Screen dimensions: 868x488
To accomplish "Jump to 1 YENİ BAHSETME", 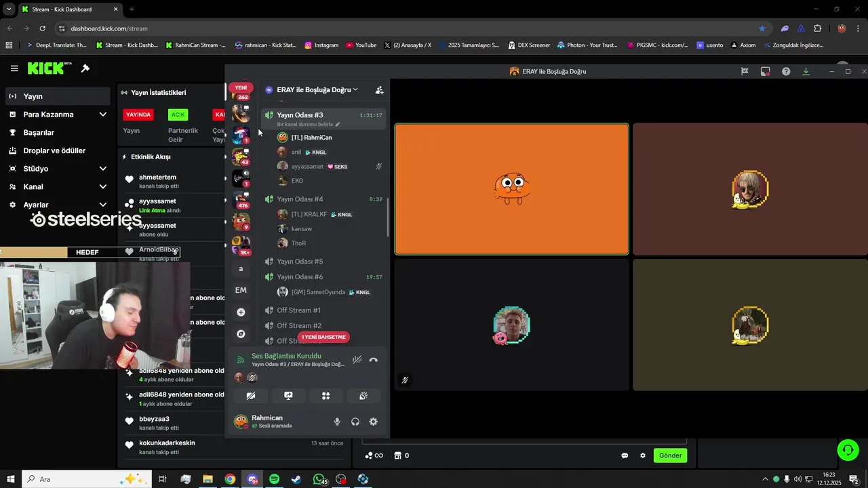I will 323,337.
